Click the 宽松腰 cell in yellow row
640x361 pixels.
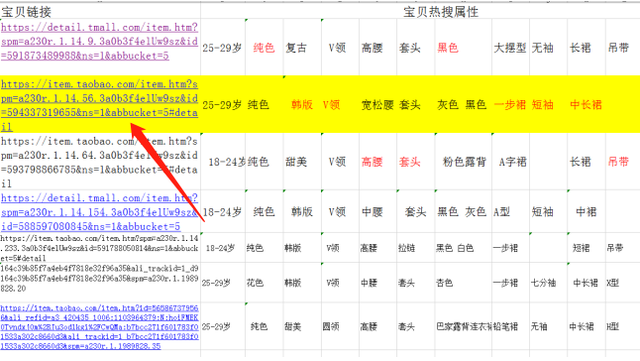pyautogui.click(x=378, y=105)
